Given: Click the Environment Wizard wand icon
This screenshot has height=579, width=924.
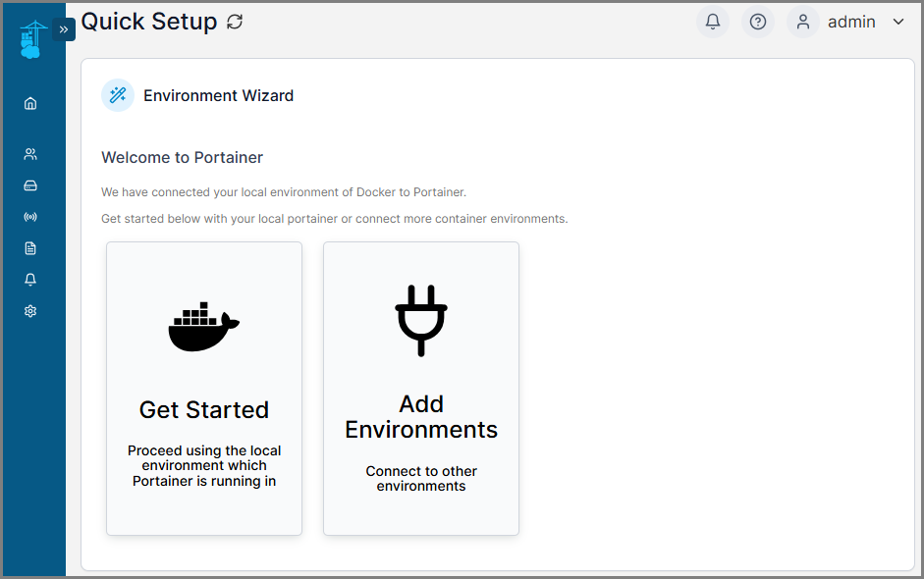Looking at the screenshot, I should (x=118, y=95).
